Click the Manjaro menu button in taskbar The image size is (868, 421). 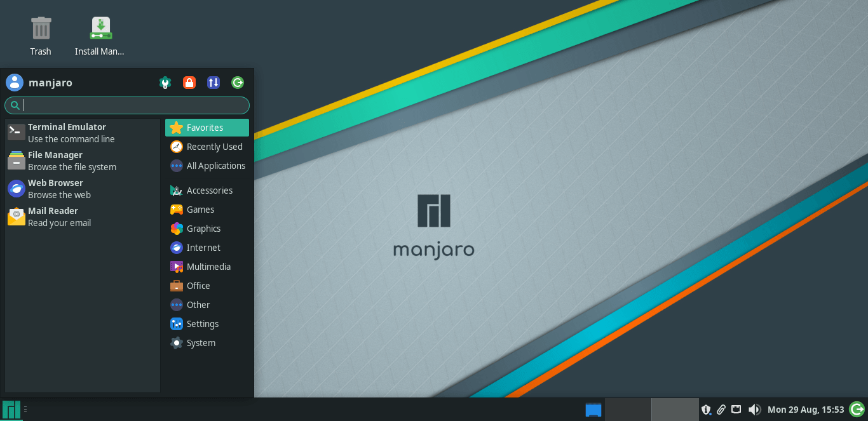click(11, 410)
